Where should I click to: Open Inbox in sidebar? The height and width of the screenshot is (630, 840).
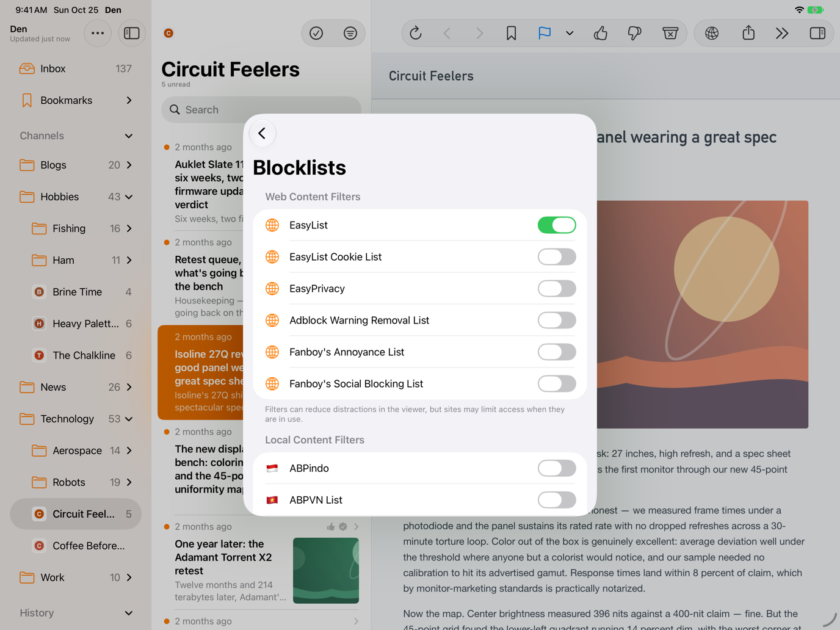point(76,68)
